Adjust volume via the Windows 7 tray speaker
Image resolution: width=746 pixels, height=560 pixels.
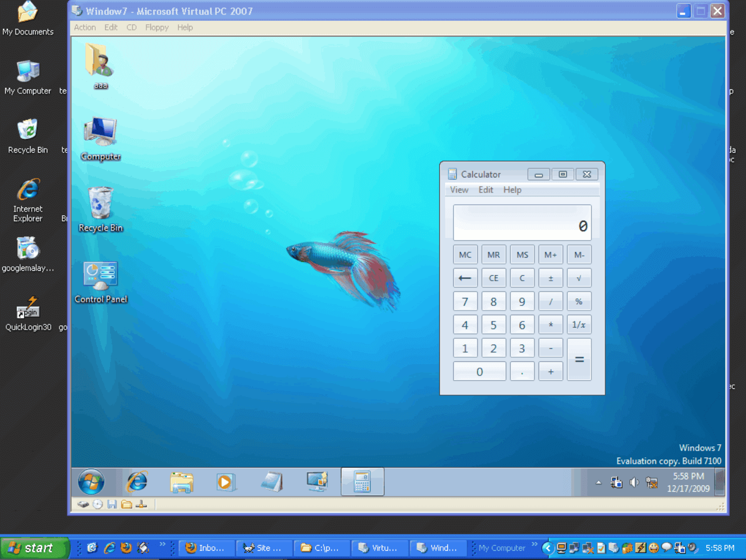634,483
